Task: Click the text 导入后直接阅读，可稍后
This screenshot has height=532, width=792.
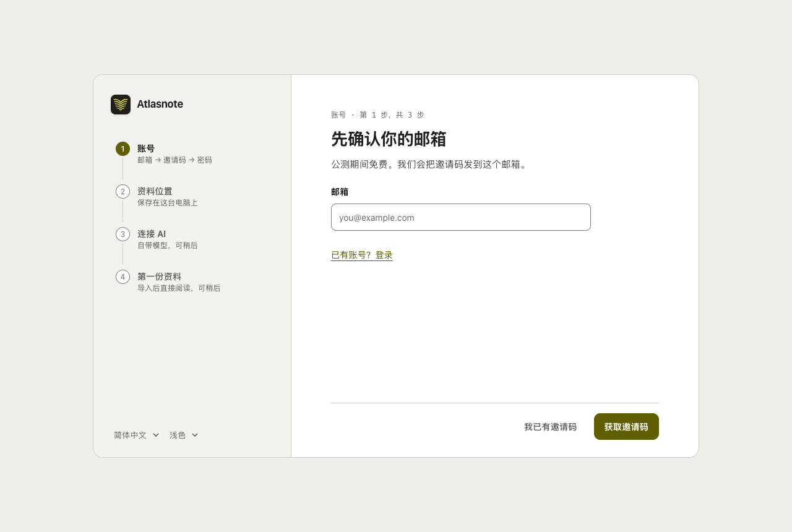Action: coord(179,288)
